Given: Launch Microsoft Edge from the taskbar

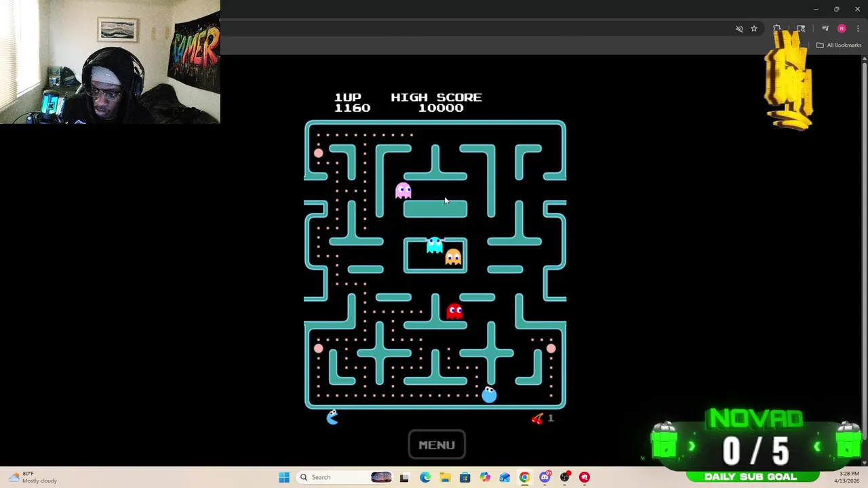Looking at the screenshot, I should [425, 477].
